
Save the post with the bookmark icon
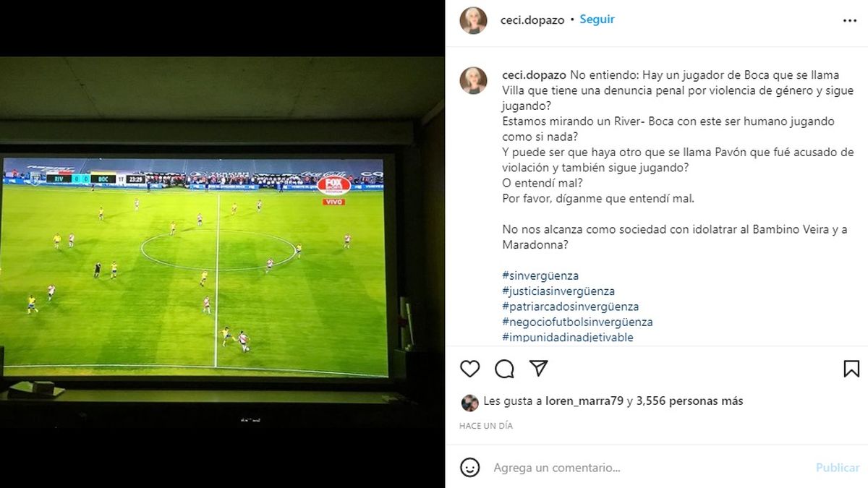[851, 369]
